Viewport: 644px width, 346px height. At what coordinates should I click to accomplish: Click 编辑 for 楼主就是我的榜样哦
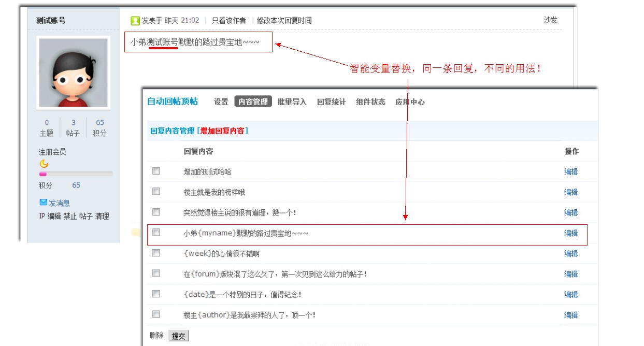point(571,192)
